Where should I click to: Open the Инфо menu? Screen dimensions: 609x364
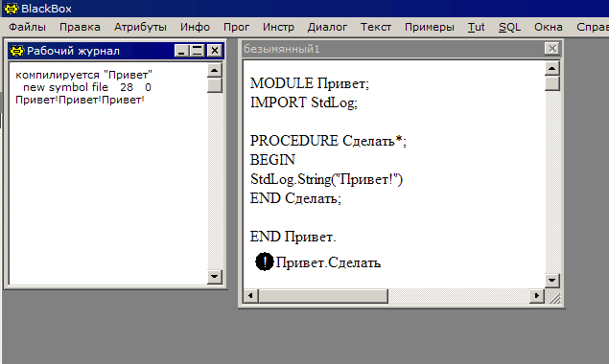point(195,27)
